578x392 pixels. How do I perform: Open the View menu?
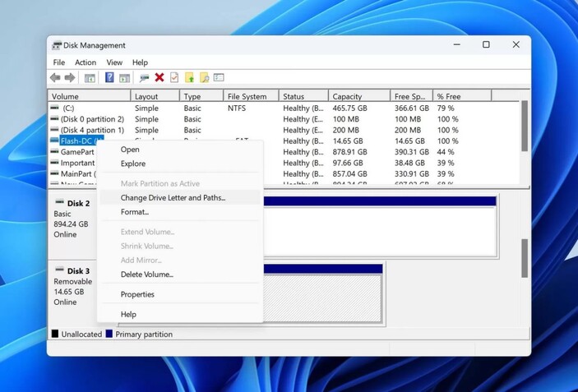point(114,62)
